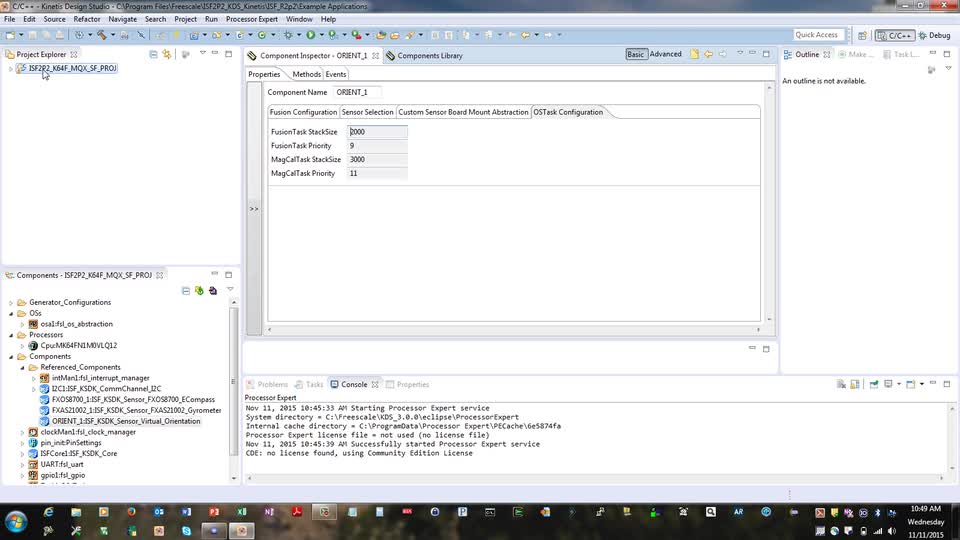960x540 pixels.
Task: Switch to the Debug perspective
Action: pos(932,35)
